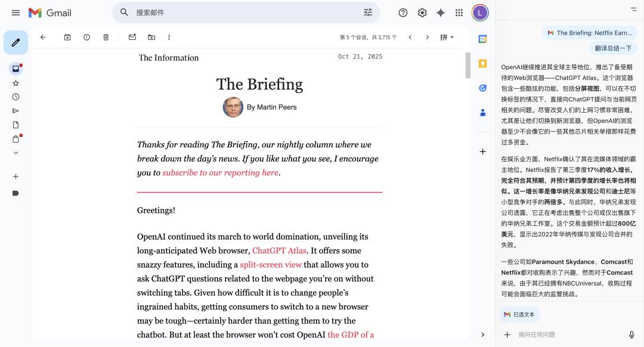Click subscribe to our reporting here link
Image resolution: width=644 pixels, height=347 pixels.
tap(220, 172)
